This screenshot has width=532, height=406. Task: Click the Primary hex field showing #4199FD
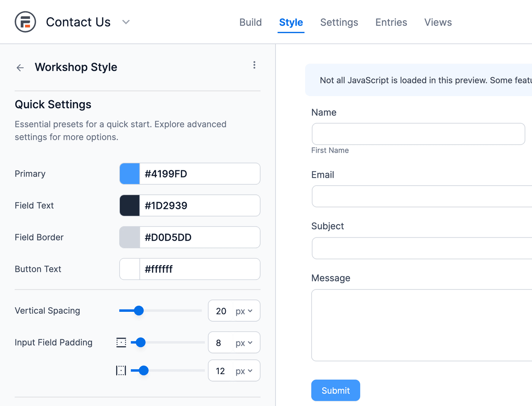[200, 174]
